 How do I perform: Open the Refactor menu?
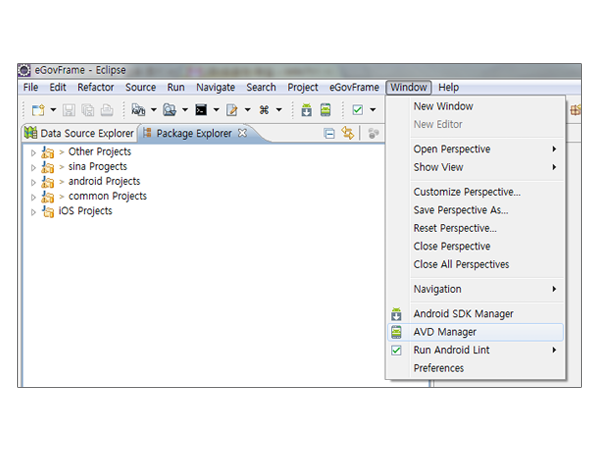[96, 88]
